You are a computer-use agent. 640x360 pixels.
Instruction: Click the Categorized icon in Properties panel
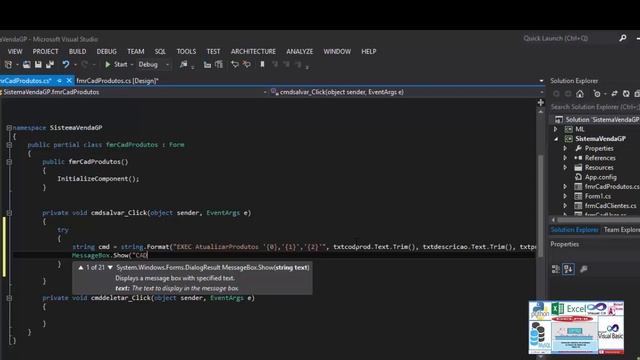556,269
